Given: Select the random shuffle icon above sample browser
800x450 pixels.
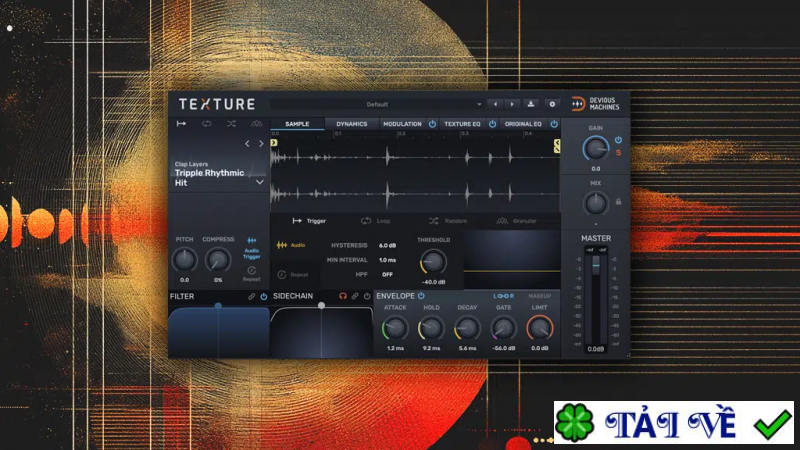Looking at the screenshot, I should point(231,124).
